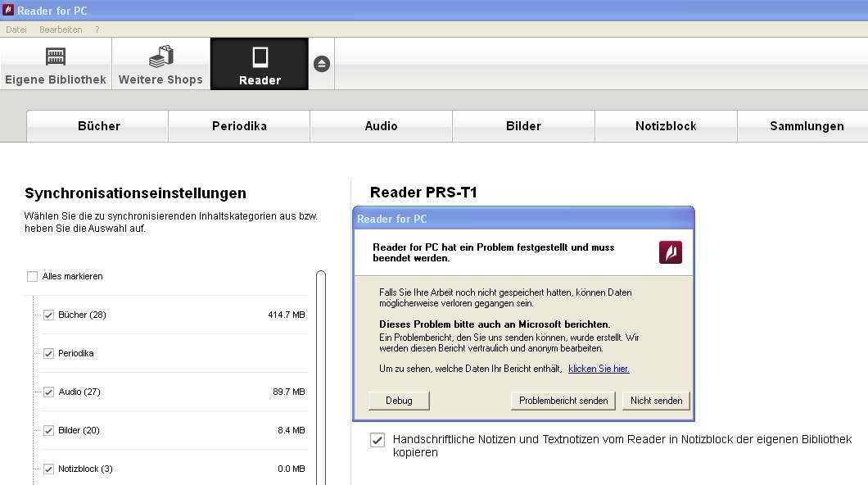The image size is (868, 485).
Task: Click the sync category list scrollbar
Action: tap(321, 377)
